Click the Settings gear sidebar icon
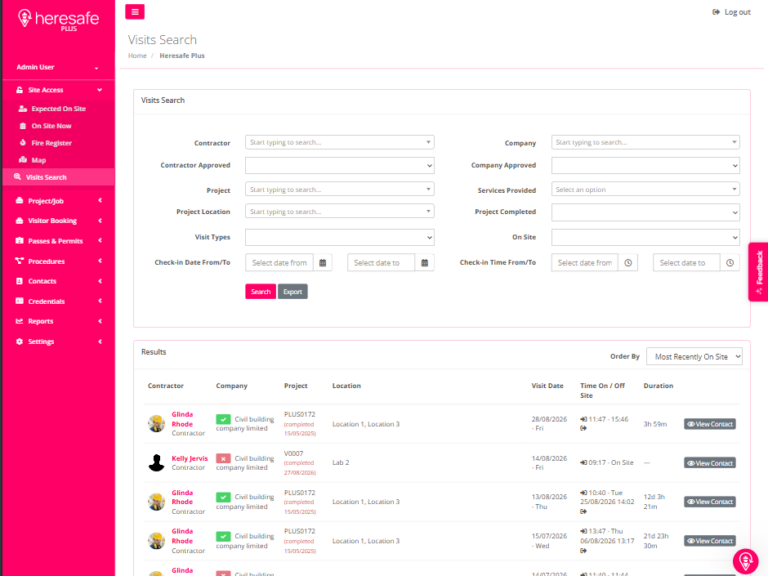Image resolution: width=768 pixels, height=576 pixels. (x=20, y=341)
